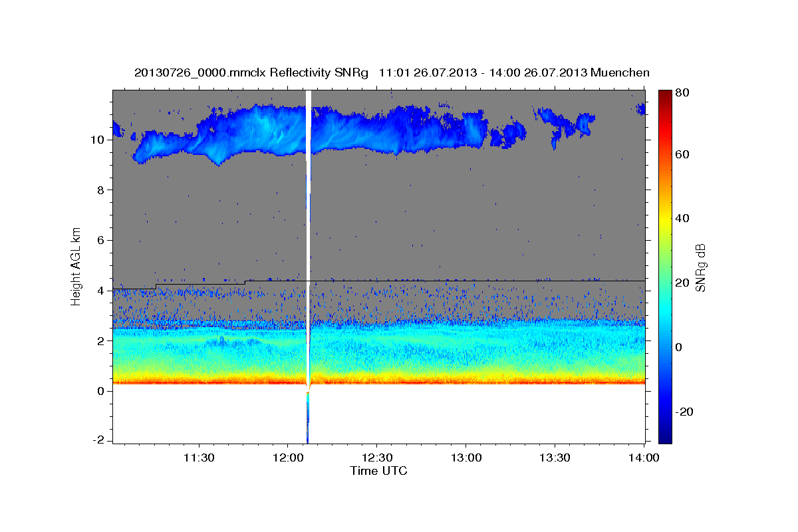Click the 'Time UTC' axis label

click(378, 471)
